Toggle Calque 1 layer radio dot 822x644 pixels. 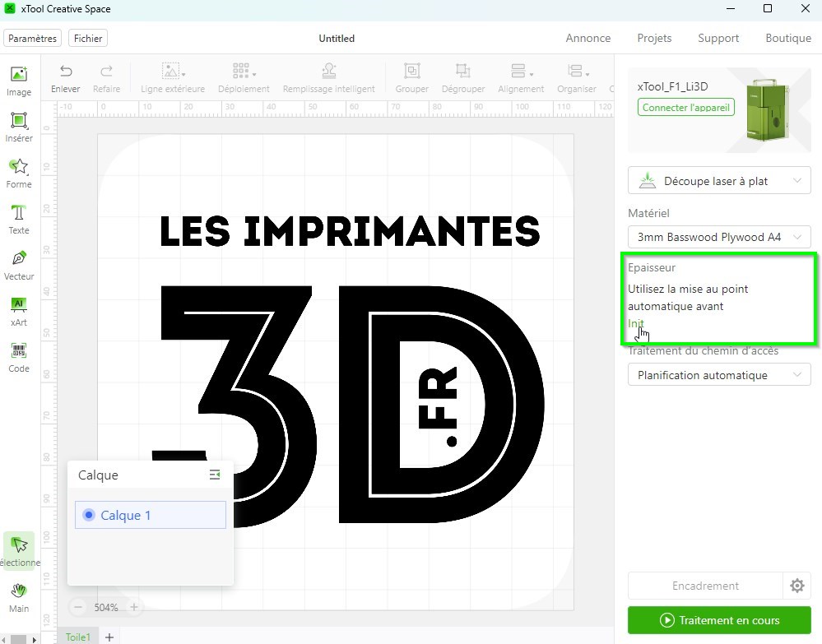[89, 515]
